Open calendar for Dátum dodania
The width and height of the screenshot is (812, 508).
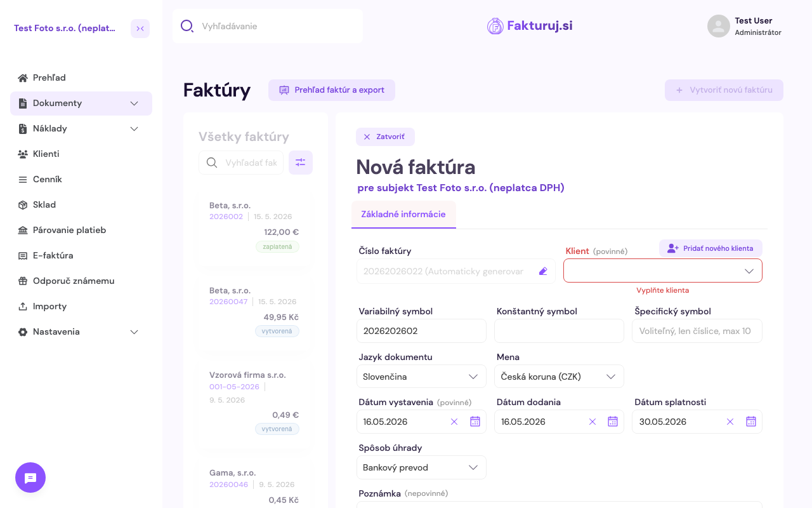pos(613,422)
